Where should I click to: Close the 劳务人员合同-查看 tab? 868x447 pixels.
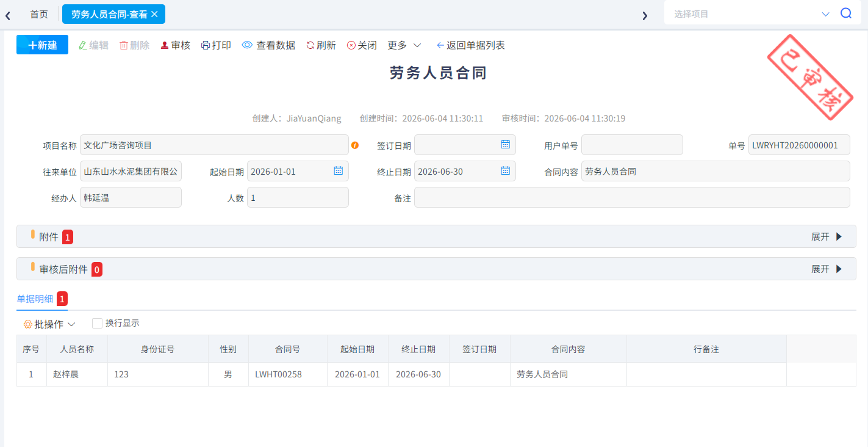point(154,14)
